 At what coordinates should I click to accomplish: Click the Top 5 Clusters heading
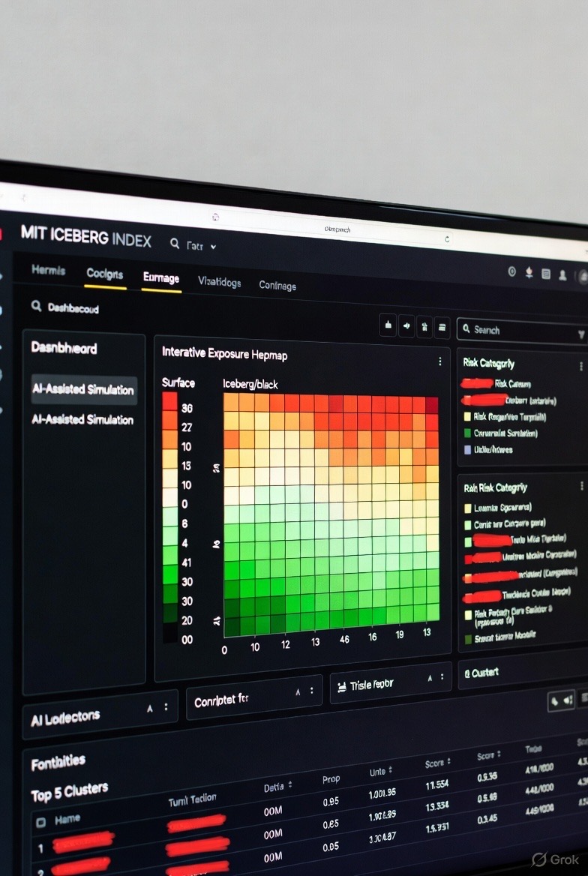click(x=69, y=792)
